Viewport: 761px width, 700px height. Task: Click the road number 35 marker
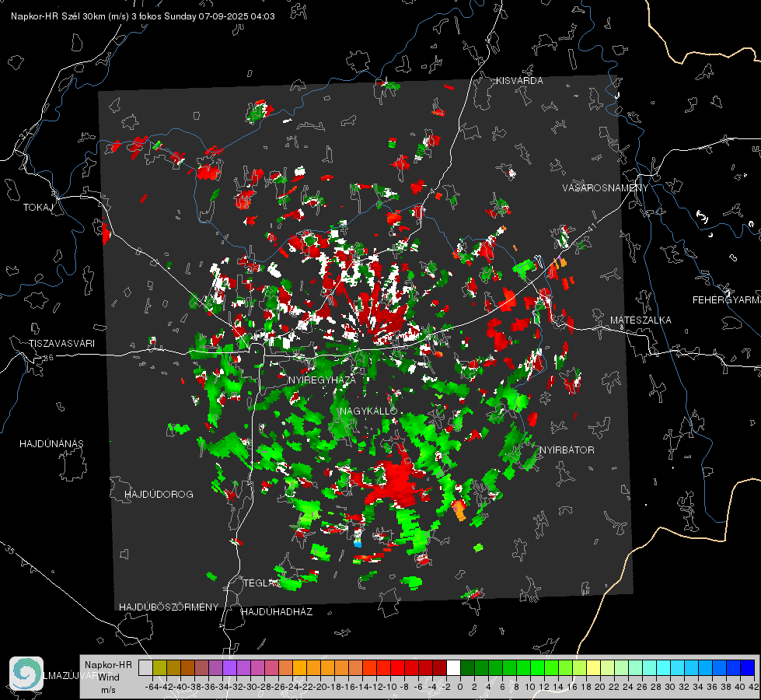click(x=10, y=550)
